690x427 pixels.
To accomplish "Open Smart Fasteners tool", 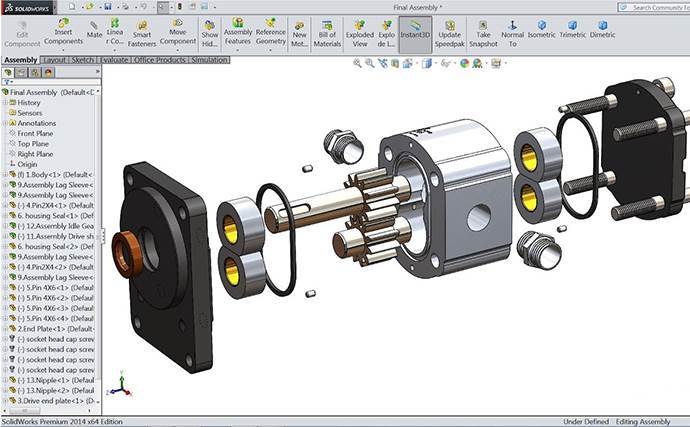I will [x=142, y=31].
